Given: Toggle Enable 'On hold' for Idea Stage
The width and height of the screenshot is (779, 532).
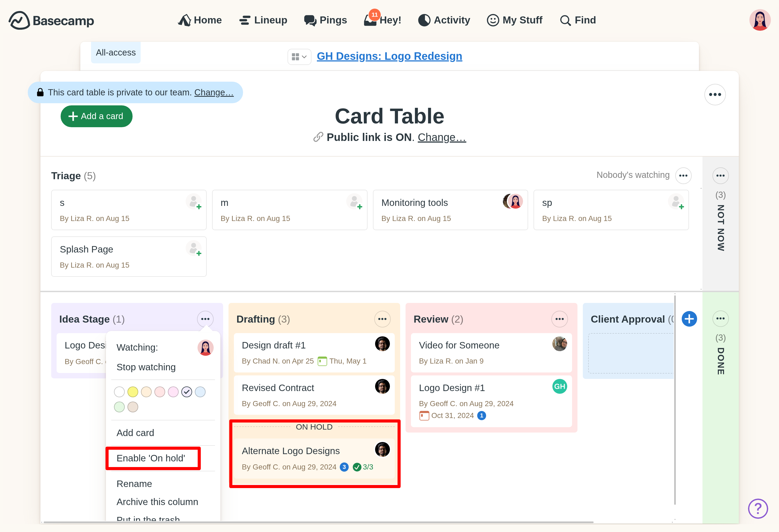Looking at the screenshot, I should 151,458.
